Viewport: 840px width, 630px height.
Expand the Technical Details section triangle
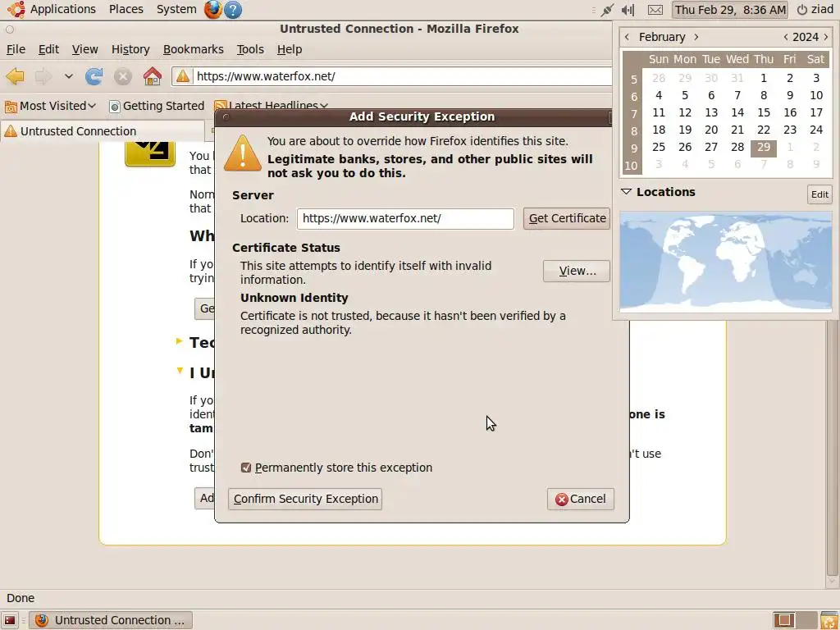click(180, 341)
